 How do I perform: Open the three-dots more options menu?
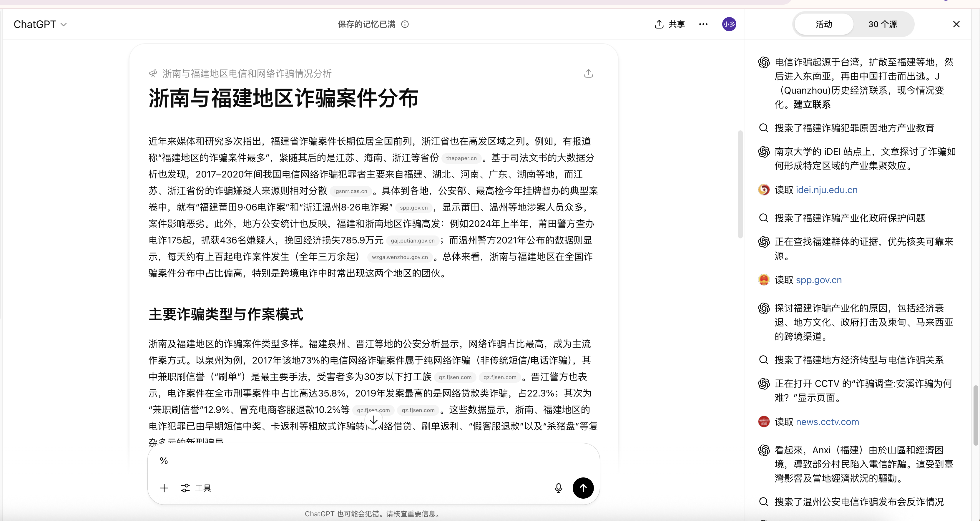point(703,24)
